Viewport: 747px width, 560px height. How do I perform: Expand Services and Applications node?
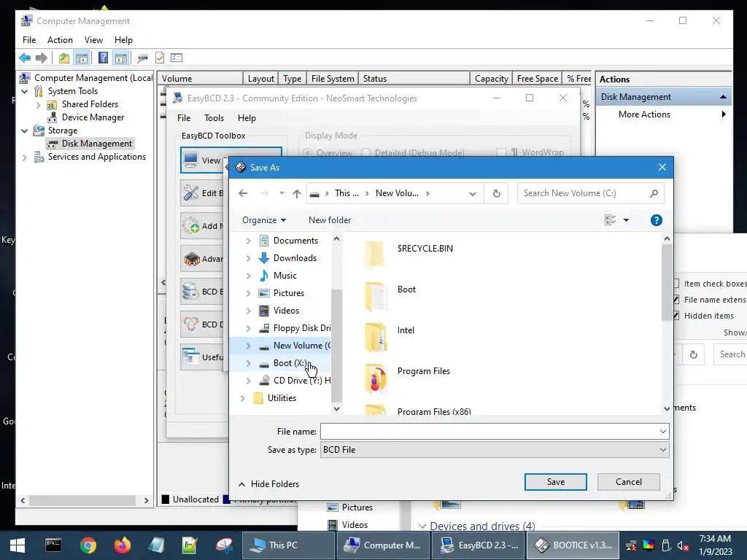(x=25, y=157)
